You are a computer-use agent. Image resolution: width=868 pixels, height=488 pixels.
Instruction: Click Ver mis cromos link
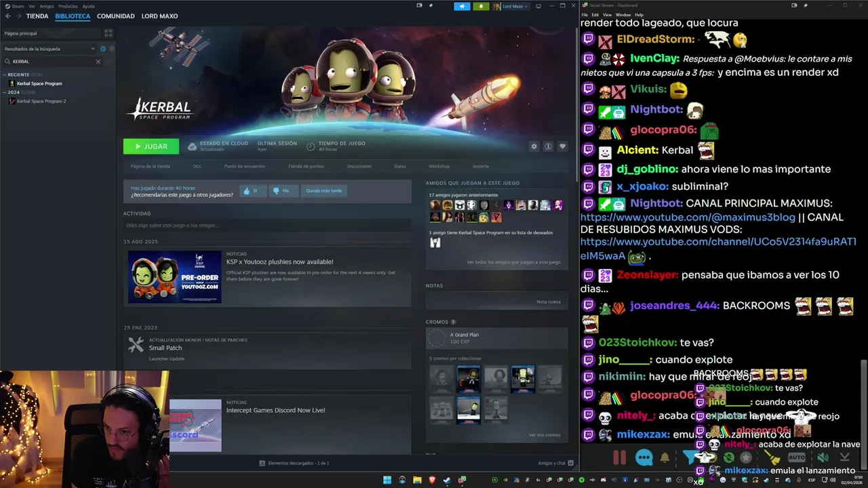[545, 434]
